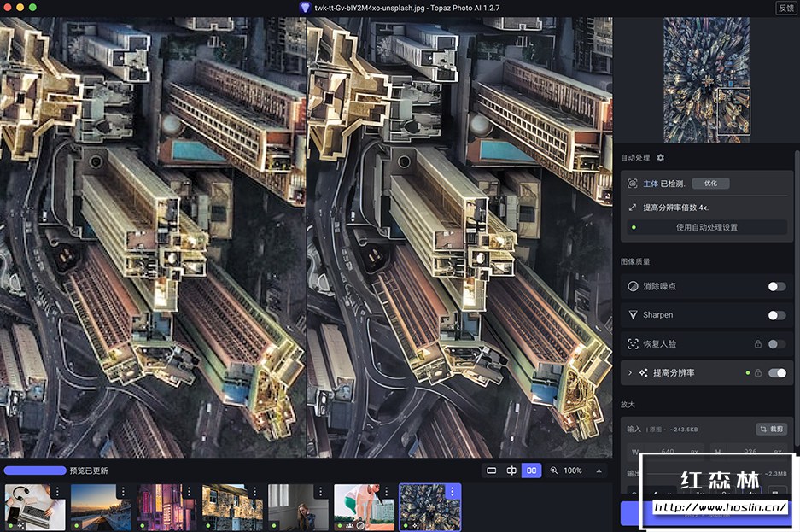This screenshot has height=532, width=800.
Task: Click the Topaz Photo AI title bar icon
Action: [x=305, y=8]
